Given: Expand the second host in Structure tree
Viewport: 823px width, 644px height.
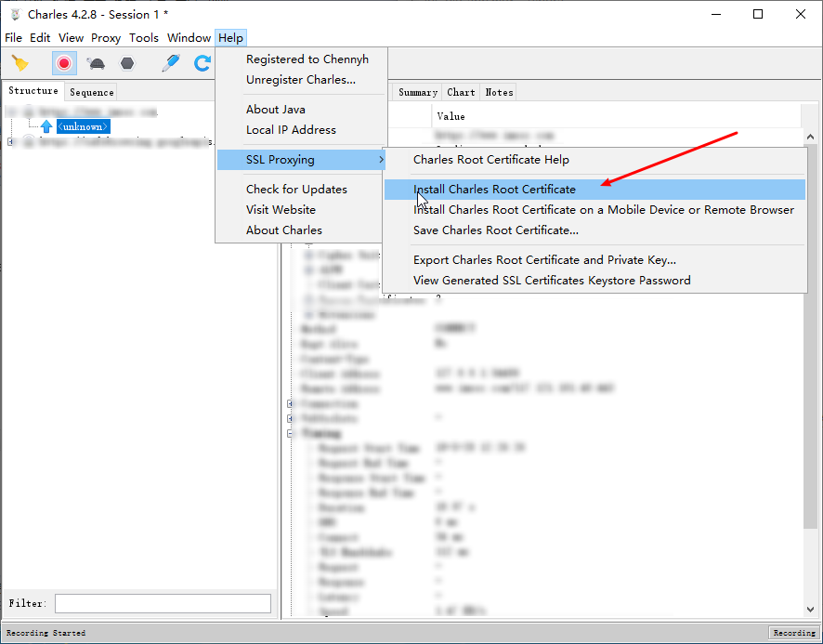Looking at the screenshot, I should coord(11,142).
